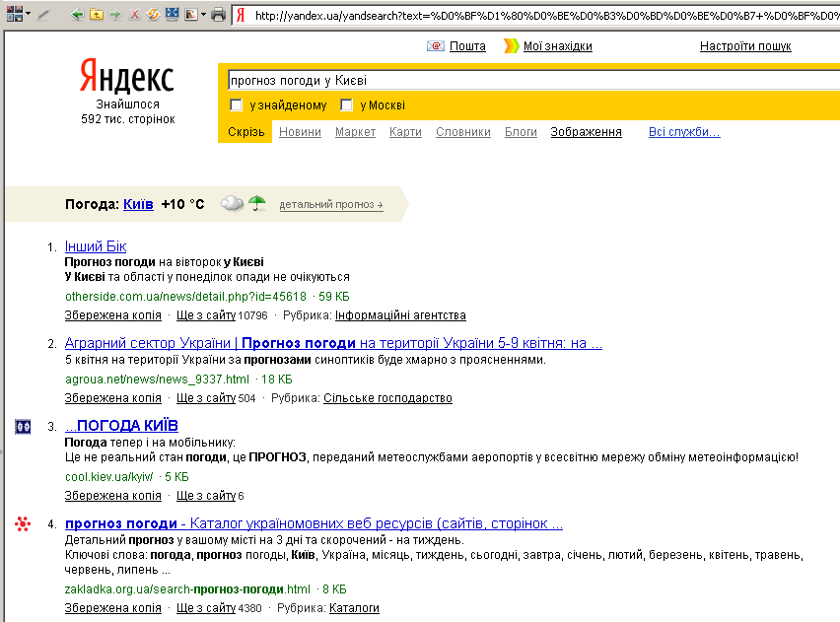
Task: Open the Інший Бік result title
Action: (96, 246)
